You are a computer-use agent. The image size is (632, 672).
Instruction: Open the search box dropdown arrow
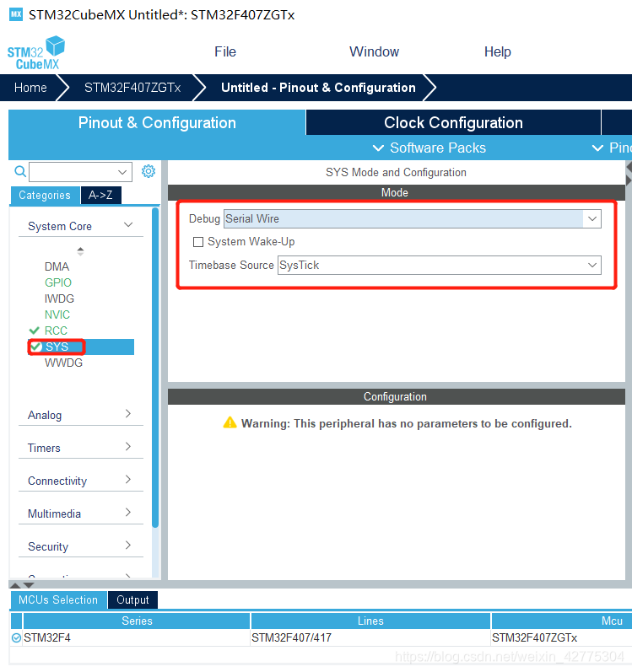coord(122,172)
